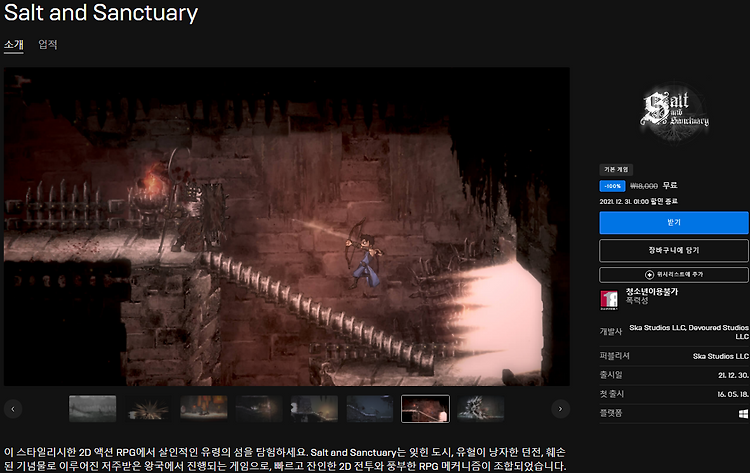The height and width of the screenshot is (473, 750).
Task: Show next screenshots with right arrow
Action: (x=560, y=409)
